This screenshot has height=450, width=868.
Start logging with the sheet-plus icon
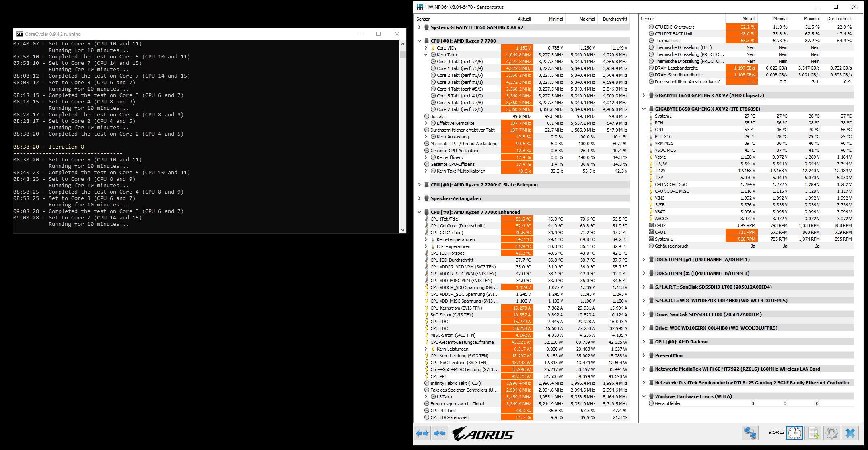click(x=813, y=433)
